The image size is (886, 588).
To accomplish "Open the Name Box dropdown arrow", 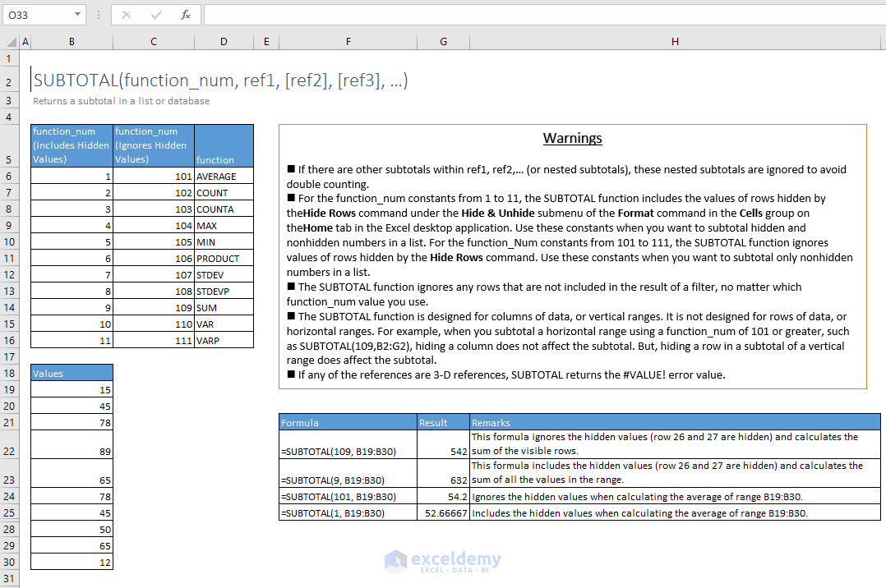I will click(x=77, y=15).
